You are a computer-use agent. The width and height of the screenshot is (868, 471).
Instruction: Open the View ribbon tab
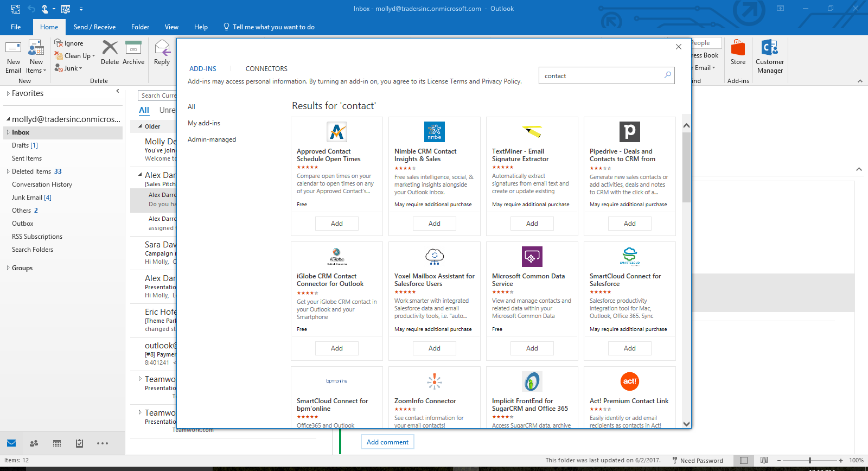coord(171,27)
